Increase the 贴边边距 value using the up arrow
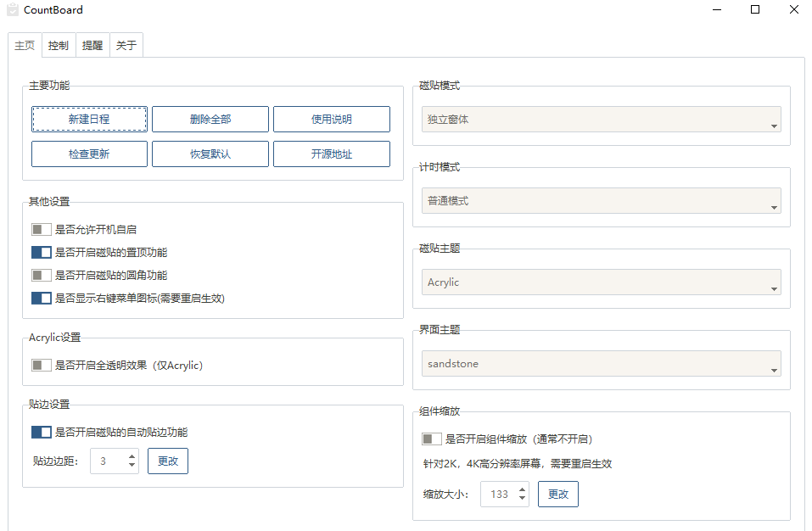 132,456
